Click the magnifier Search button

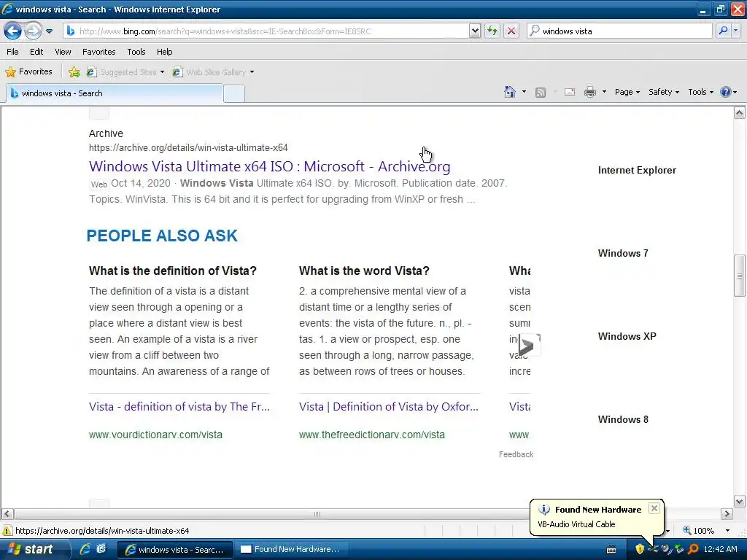click(723, 31)
